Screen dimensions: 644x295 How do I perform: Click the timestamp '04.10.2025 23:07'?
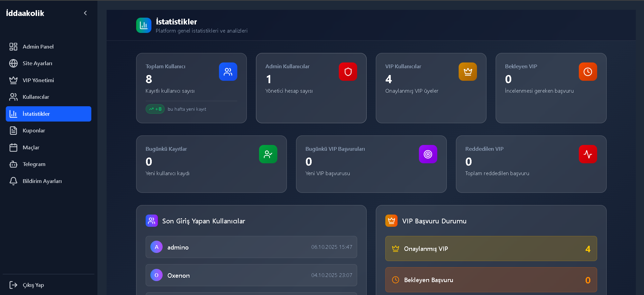click(x=332, y=275)
